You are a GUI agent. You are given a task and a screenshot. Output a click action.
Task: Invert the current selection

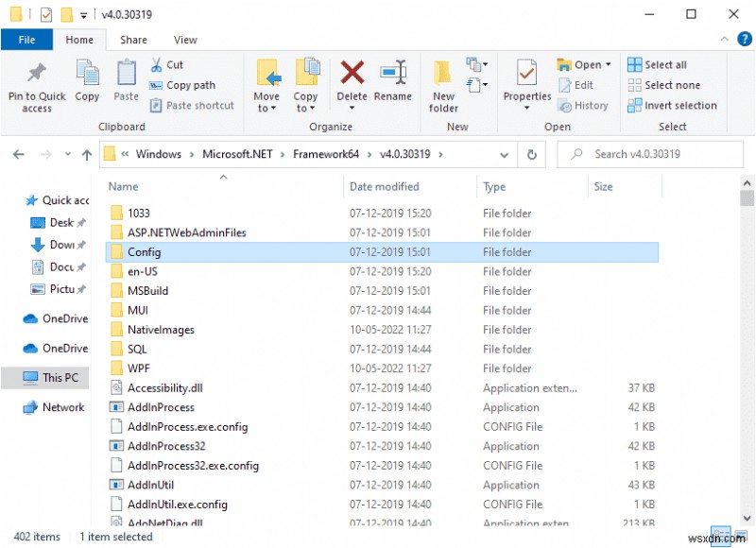pos(672,105)
